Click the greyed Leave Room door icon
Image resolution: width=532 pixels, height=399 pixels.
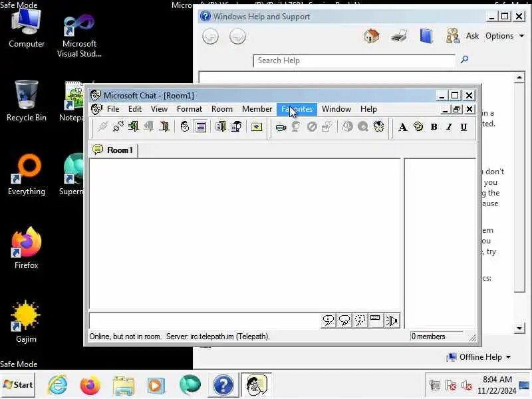coord(148,127)
